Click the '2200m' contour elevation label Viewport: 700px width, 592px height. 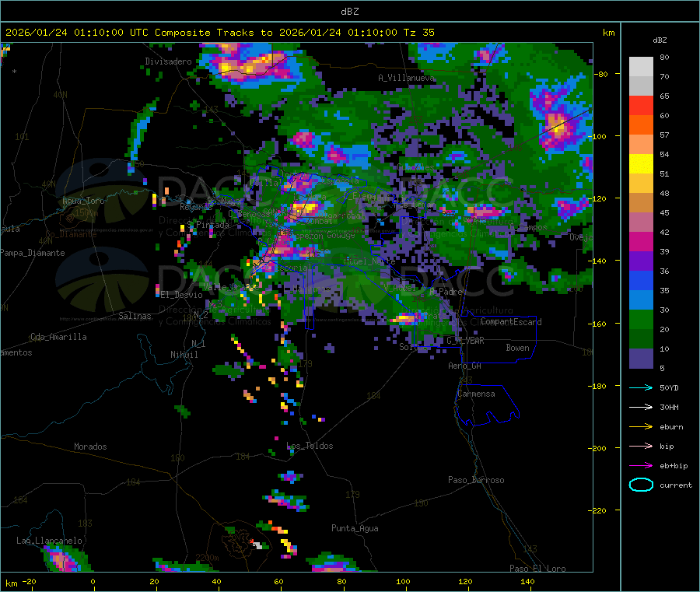(x=207, y=558)
